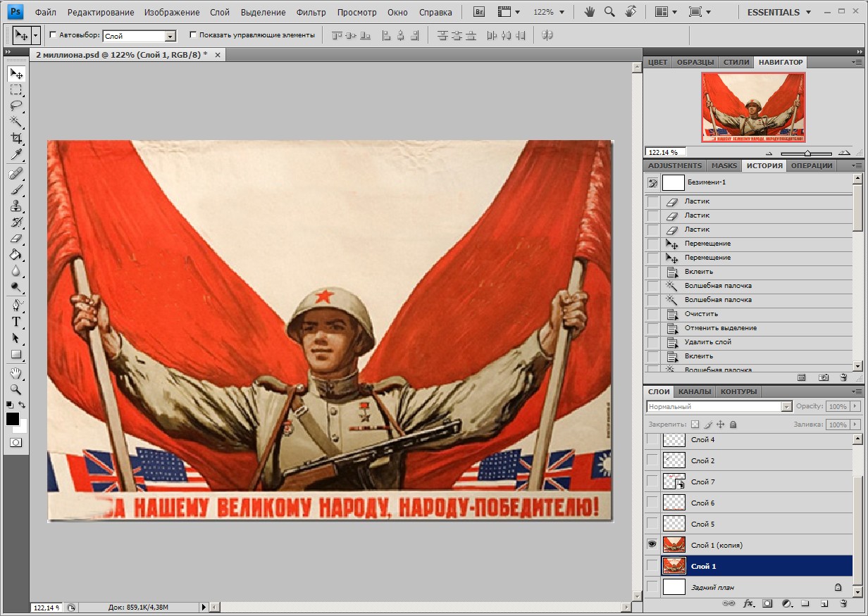Click the Navigator zoom percentage field
Viewport: 868px width, 616px height.
(x=665, y=152)
